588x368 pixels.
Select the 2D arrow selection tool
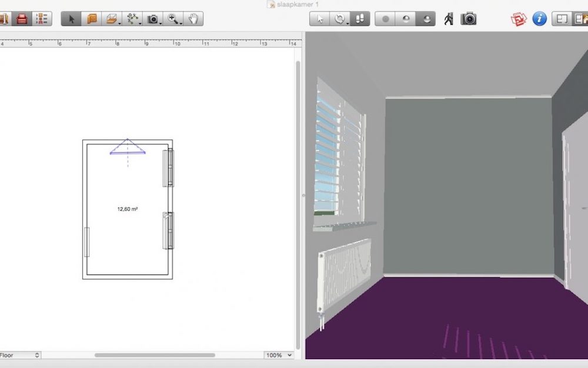(71, 19)
